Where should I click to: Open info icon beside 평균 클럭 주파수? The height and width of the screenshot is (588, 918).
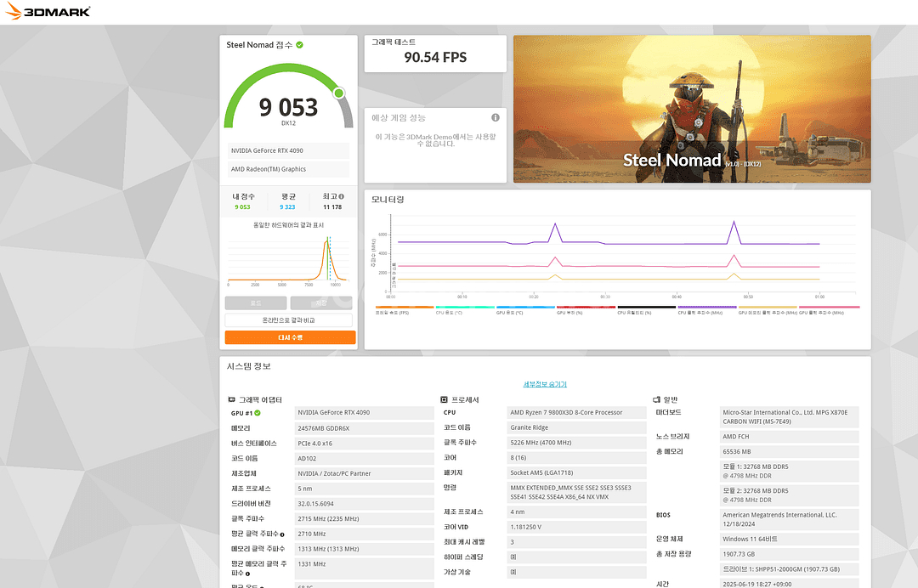[x=281, y=534]
